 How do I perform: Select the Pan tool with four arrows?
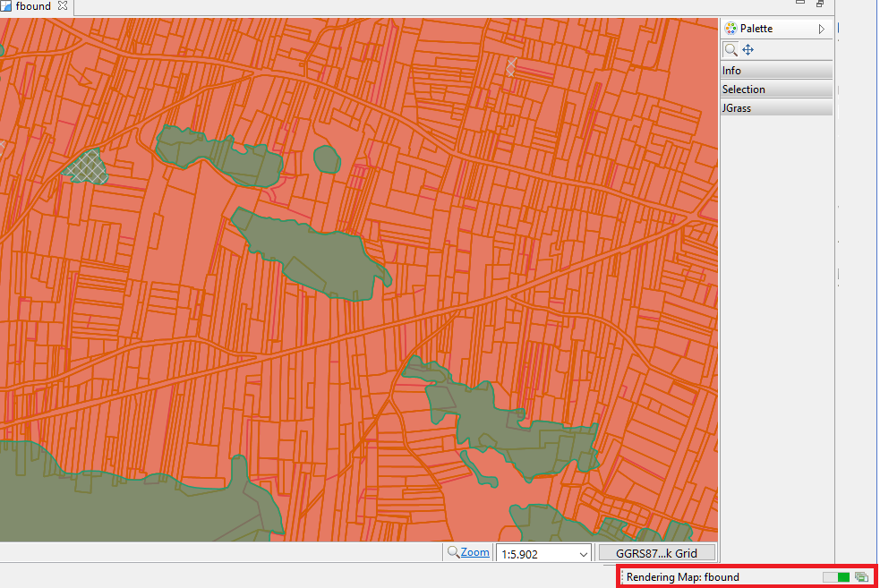click(x=748, y=50)
